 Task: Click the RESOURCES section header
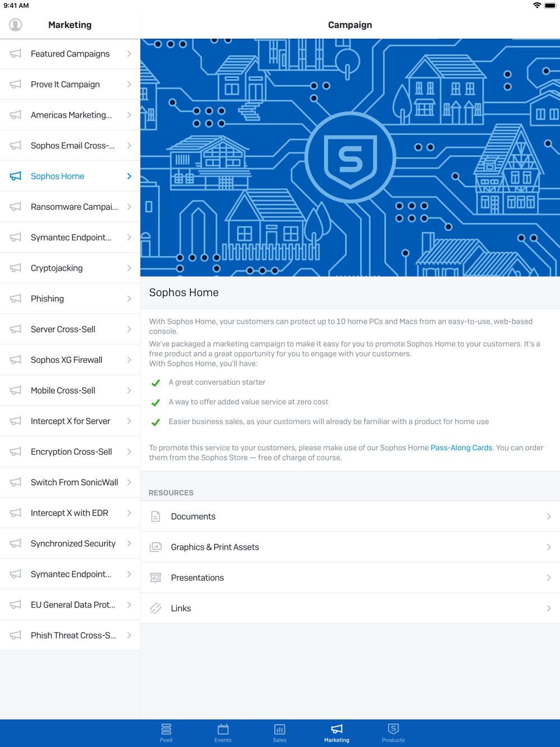tap(171, 493)
